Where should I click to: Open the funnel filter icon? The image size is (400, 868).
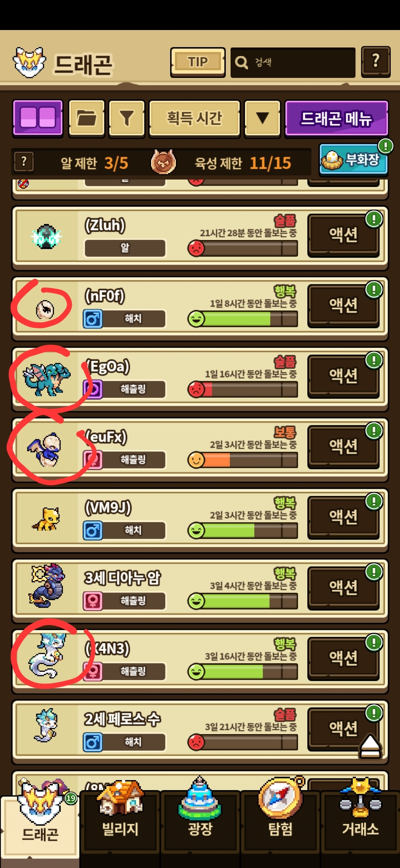(x=127, y=118)
